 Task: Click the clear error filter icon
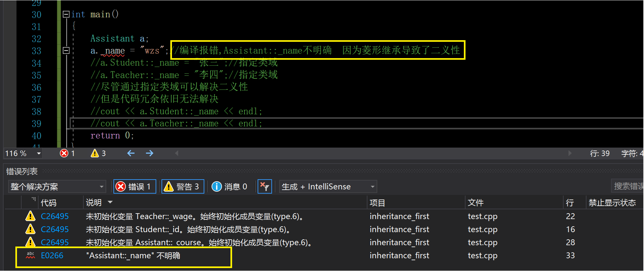264,186
